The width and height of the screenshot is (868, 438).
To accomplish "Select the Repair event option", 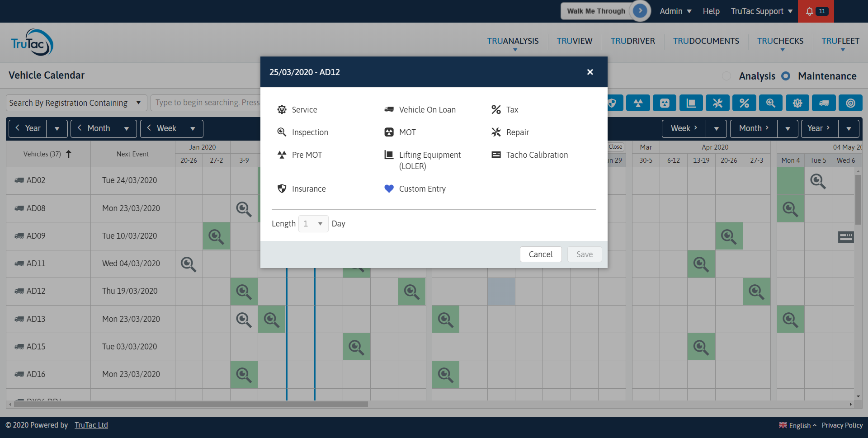I will coord(510,132).
